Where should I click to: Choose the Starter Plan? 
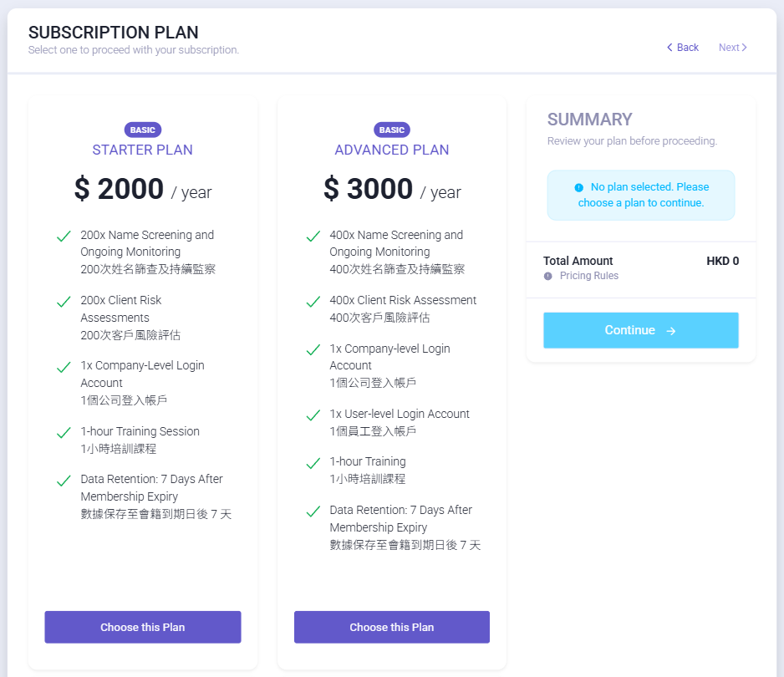point(142,627)
